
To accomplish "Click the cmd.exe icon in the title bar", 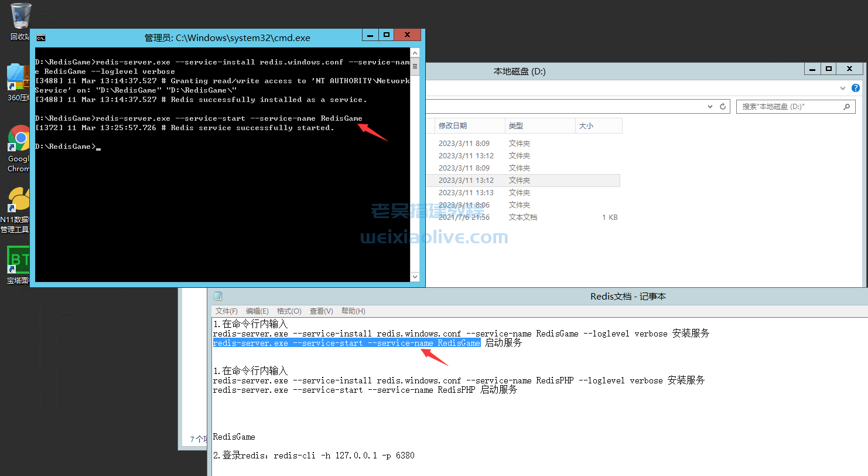I will click(x=40, y=38).
